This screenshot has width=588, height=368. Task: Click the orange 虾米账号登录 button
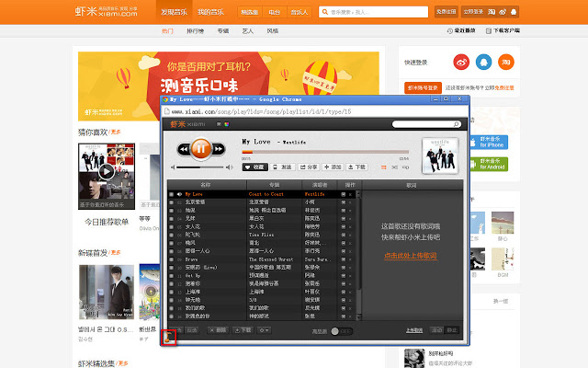(423, 88)
